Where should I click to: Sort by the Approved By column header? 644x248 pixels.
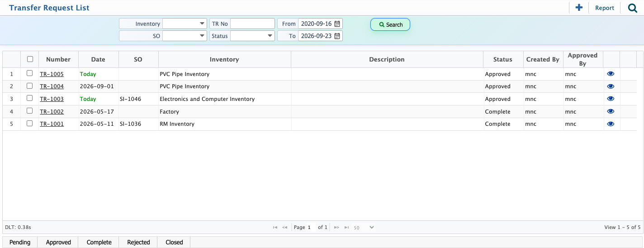click(582, 59)
